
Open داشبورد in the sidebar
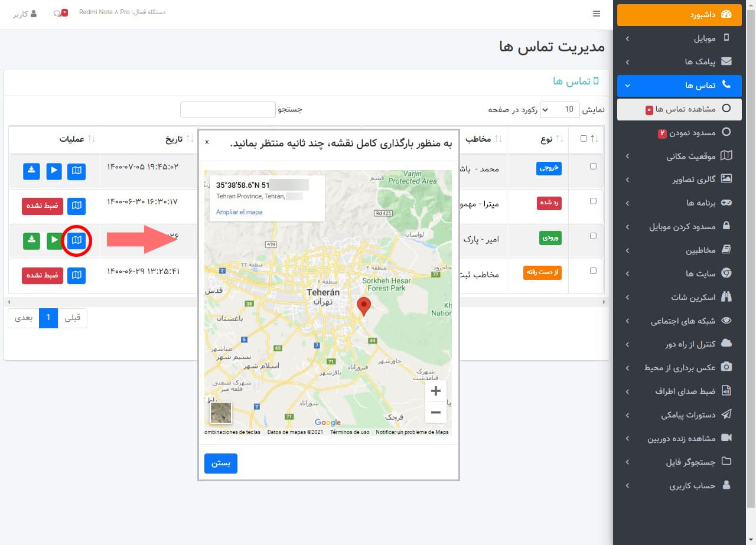point(679,15)
